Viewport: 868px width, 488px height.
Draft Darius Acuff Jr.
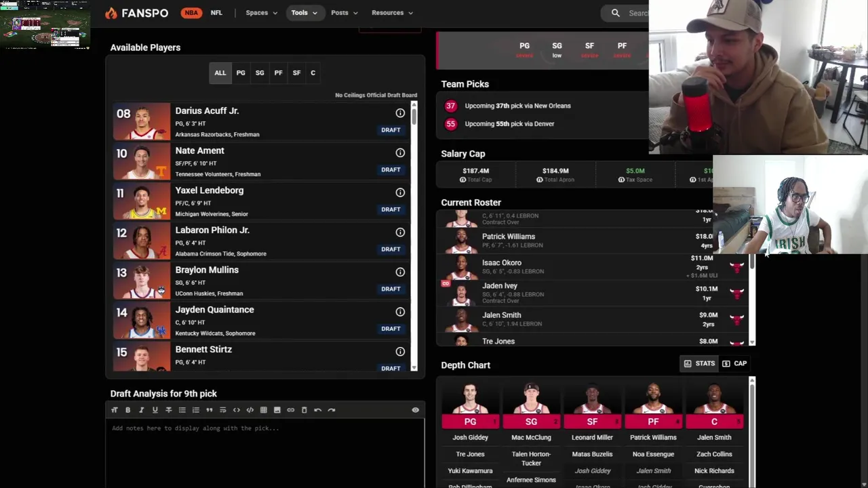point(391,130)
